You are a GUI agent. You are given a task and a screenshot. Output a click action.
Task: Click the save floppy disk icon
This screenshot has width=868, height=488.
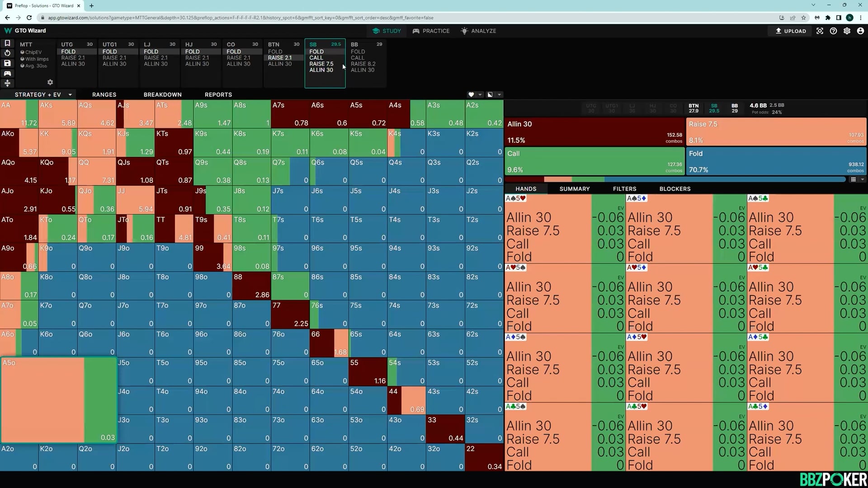click(7, 63)
